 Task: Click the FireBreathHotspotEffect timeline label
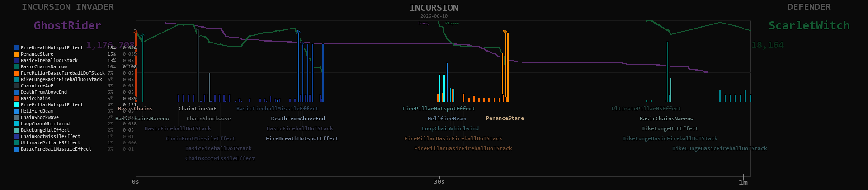pyautogui.click(x=302, y=138)
